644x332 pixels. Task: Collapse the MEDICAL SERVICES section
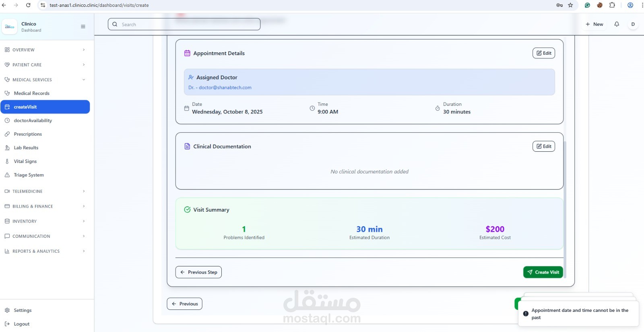coord(45,80)
